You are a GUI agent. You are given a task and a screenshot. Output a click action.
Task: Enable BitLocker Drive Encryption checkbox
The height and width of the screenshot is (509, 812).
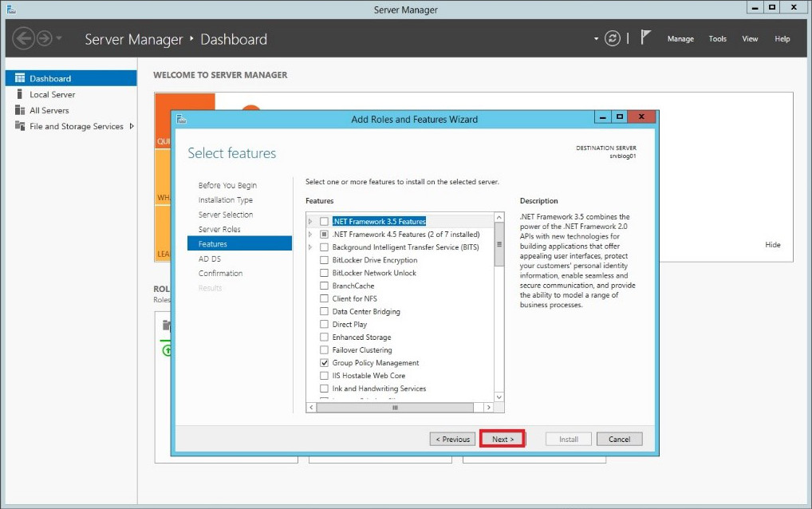tap(324, 260)
